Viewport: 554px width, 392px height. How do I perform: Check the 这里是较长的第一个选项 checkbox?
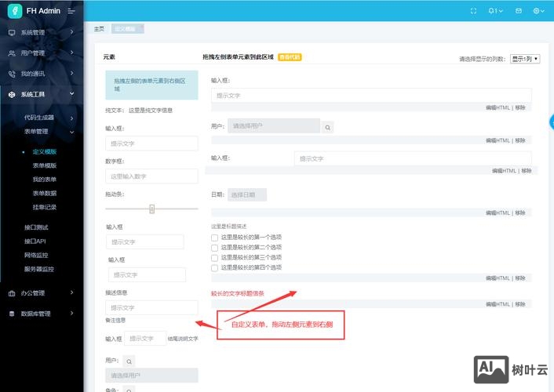click(214, 238)
